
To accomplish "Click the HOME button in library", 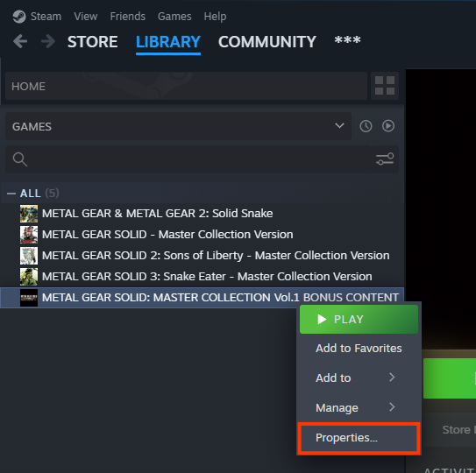I will coord(186,86).
